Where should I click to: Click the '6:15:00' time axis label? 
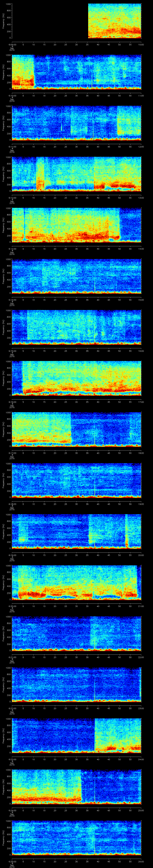pos(12,351)
